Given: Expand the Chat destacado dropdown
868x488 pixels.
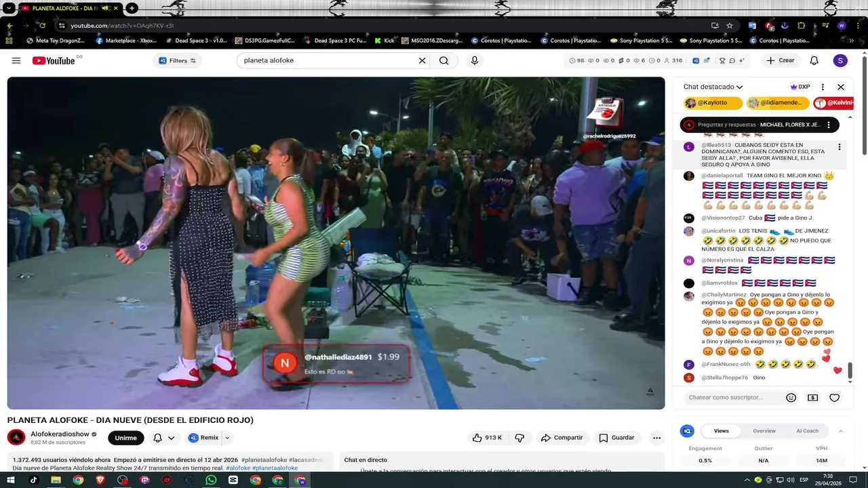Looking at the screenshot, I should click(713, 87).
